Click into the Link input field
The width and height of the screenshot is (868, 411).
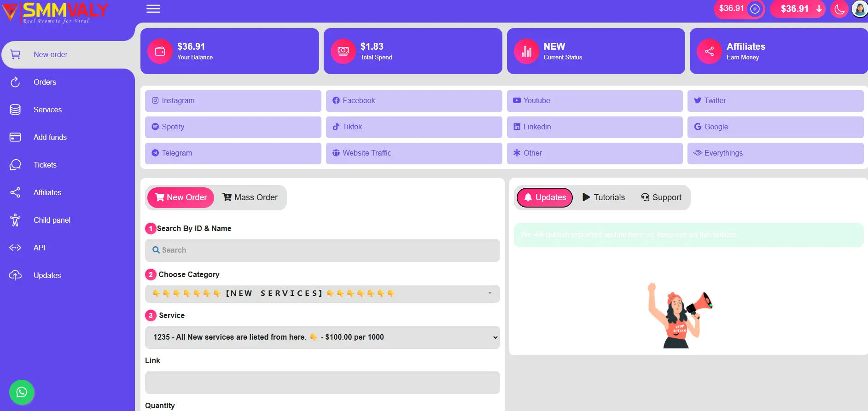click(322, 382)
